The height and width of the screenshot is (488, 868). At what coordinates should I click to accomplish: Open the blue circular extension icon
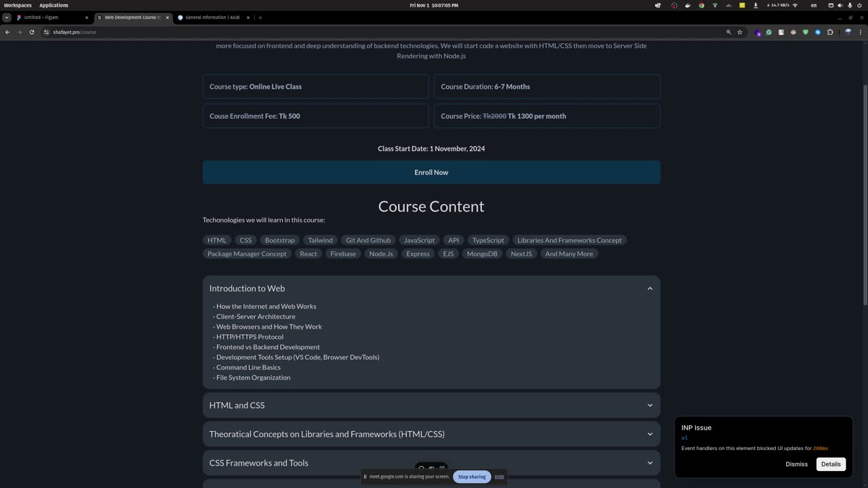818,32
